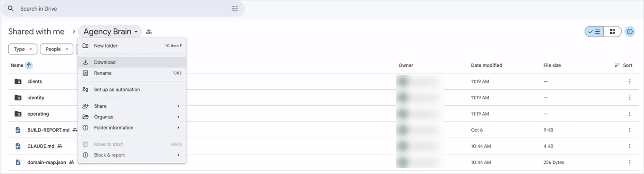
Task: Select the CLAUDE.md file name
Action: (x=41, y=146)
